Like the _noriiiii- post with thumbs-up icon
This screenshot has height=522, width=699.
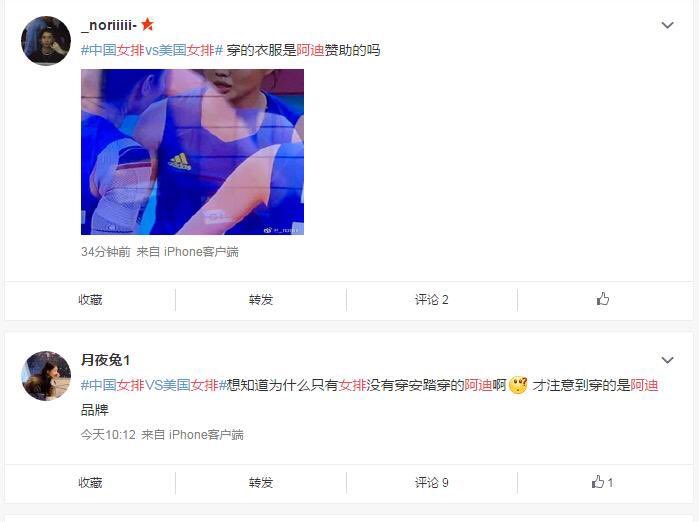(x=603, y=299)
